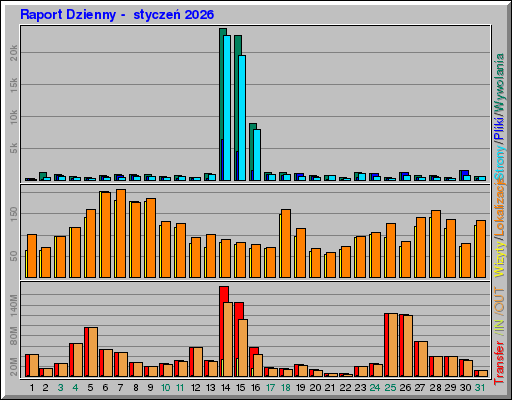Click day label '5' on the x-axis
The height and width of the screenshot is (400, 512).
(x=90, y=388)
